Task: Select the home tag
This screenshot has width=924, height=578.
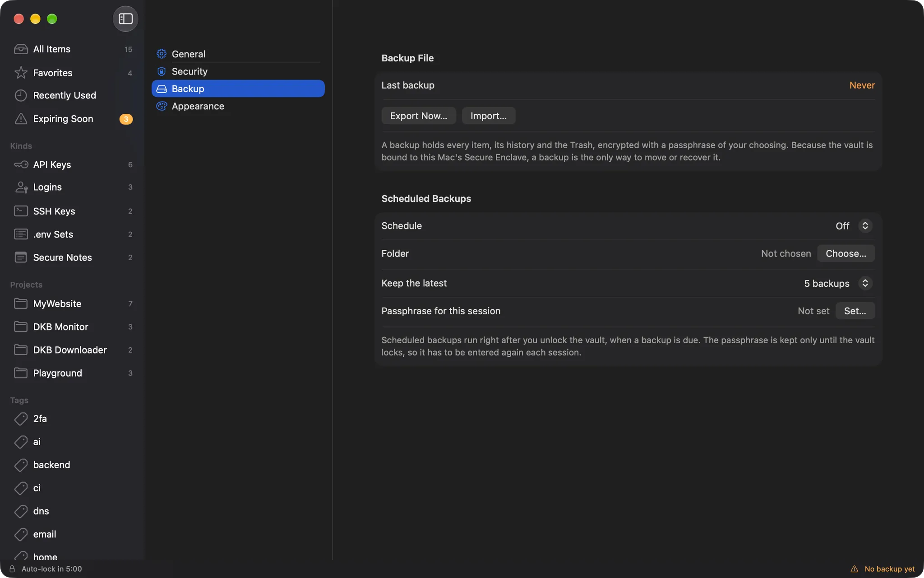Action: (73, 556)
